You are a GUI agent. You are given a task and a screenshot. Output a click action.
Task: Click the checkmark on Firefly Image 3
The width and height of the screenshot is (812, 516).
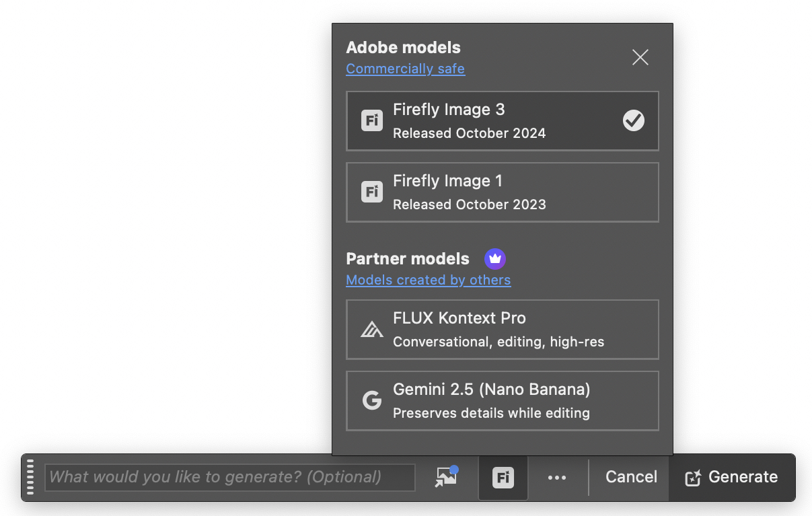[633, 121]
